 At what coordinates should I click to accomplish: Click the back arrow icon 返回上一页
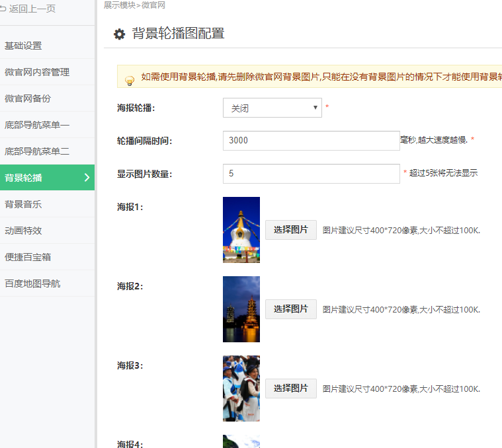(3, 9)
